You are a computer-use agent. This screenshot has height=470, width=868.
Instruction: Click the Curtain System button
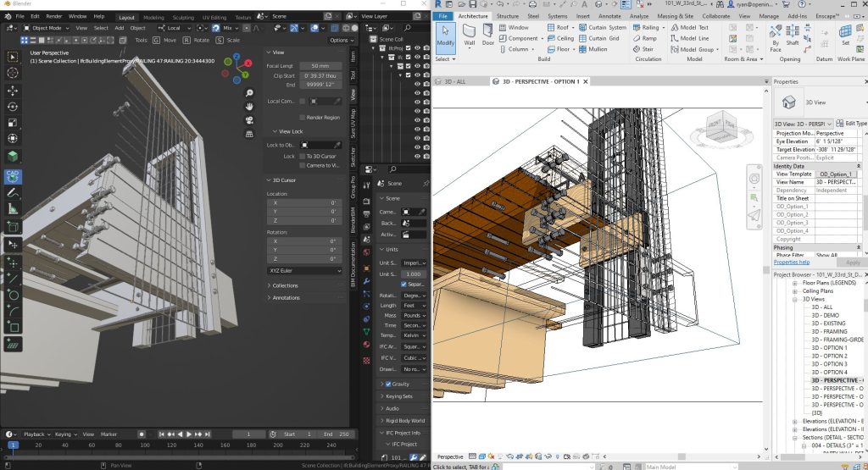click(x=603, y=27)
